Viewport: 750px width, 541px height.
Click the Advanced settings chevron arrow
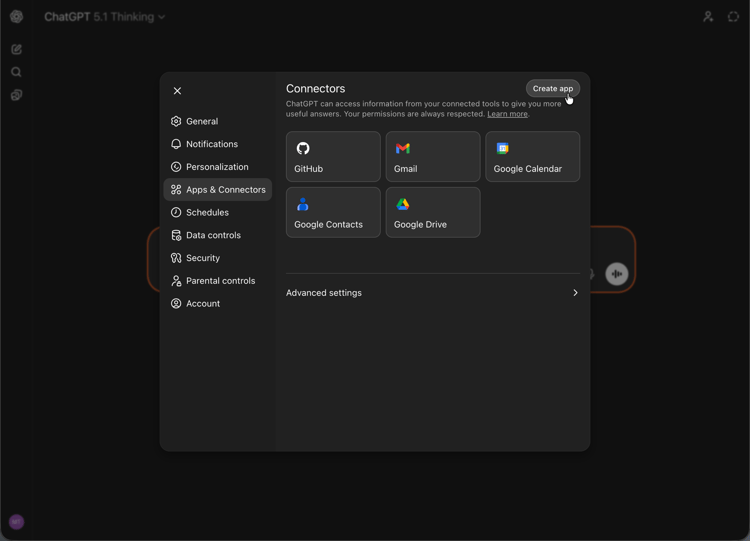(575, 293)
